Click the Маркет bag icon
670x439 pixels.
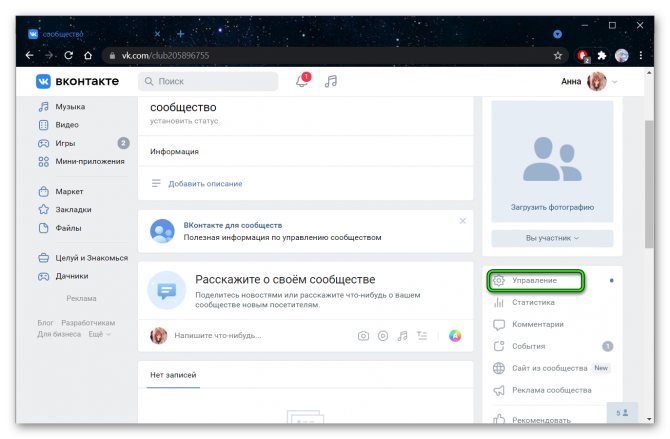[44, 192]
